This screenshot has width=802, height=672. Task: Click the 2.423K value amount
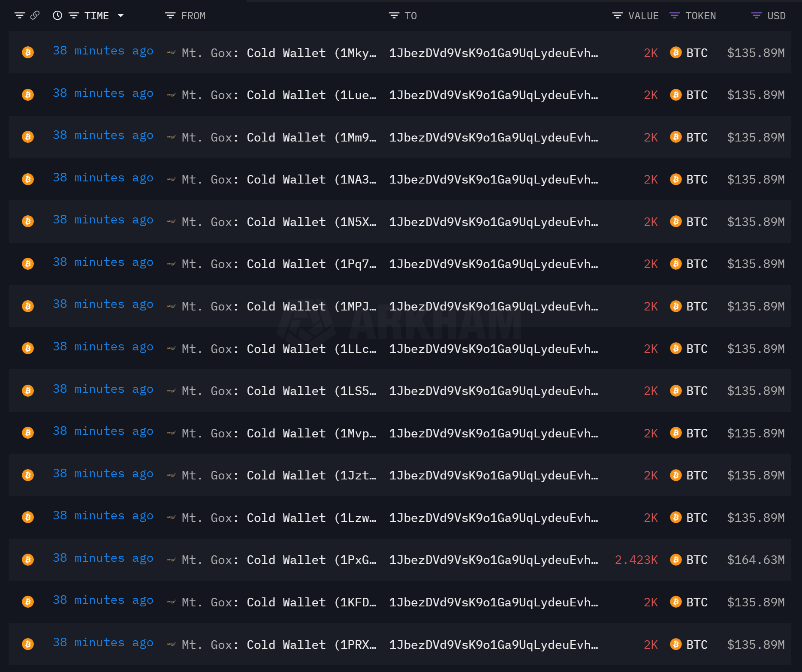(x=636, y=560)
